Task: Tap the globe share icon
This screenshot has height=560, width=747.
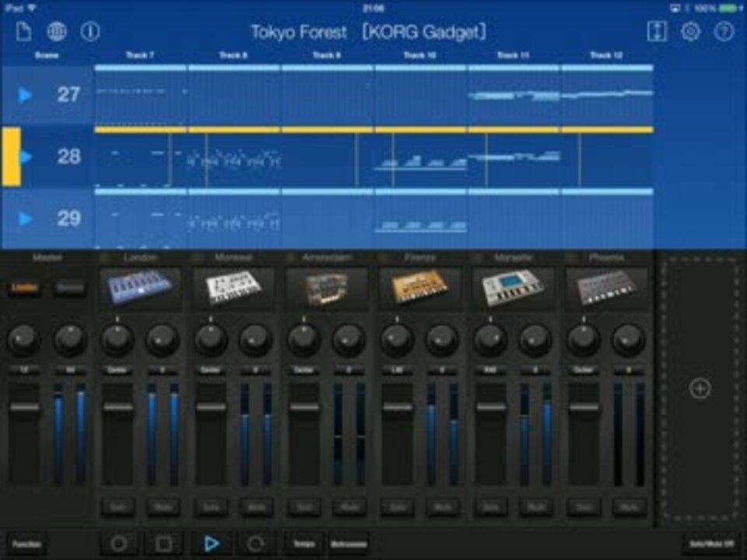Action: (x=57, y=32)
